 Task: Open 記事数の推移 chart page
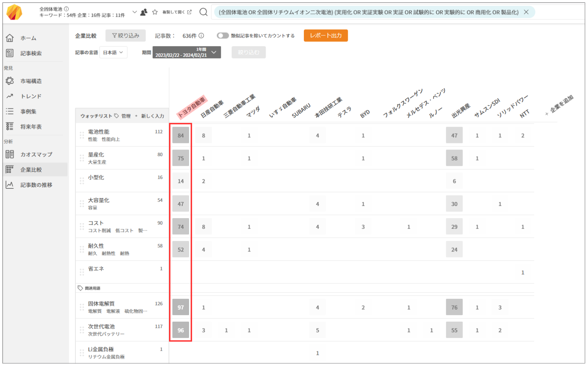point(36,185)
